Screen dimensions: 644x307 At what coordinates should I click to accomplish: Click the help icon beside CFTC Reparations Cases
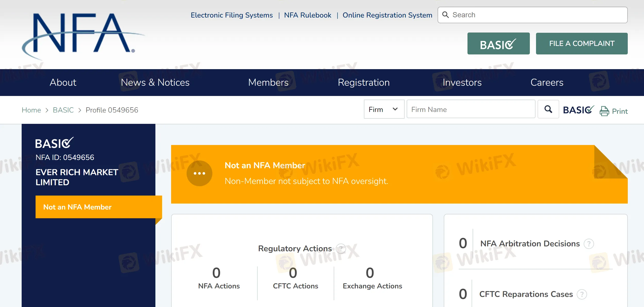tap(582, 294)
